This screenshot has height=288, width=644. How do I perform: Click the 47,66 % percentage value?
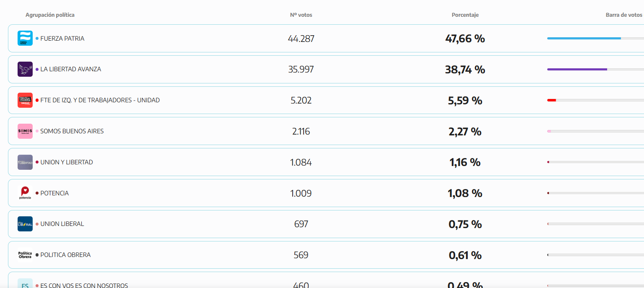click(465, 39)
